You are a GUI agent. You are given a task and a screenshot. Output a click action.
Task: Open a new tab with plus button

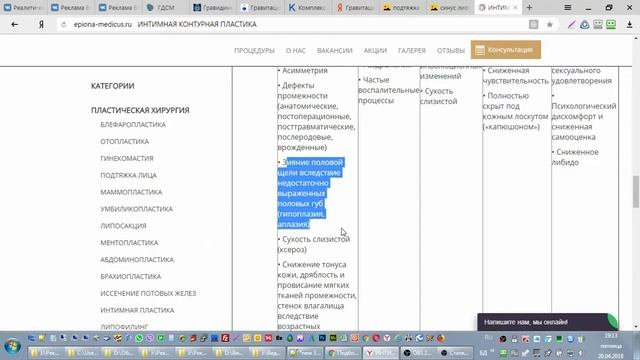[x=529, y=7]
